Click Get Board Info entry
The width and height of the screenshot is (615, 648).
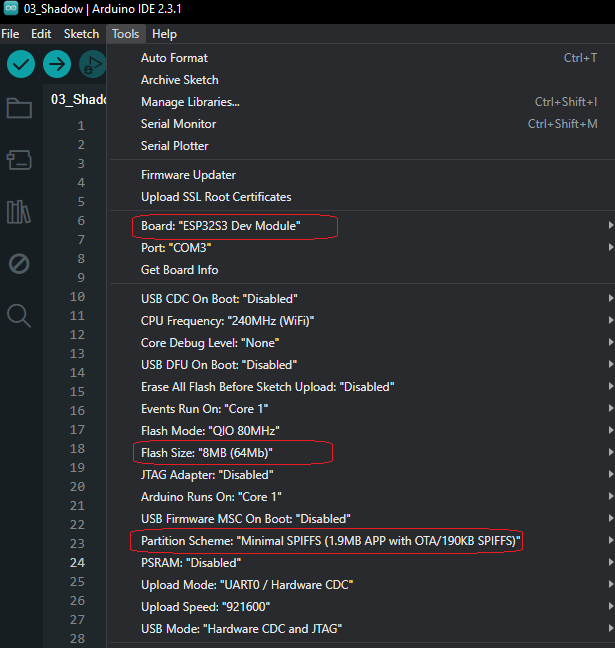pyautogui.click(x=362, y=270)
